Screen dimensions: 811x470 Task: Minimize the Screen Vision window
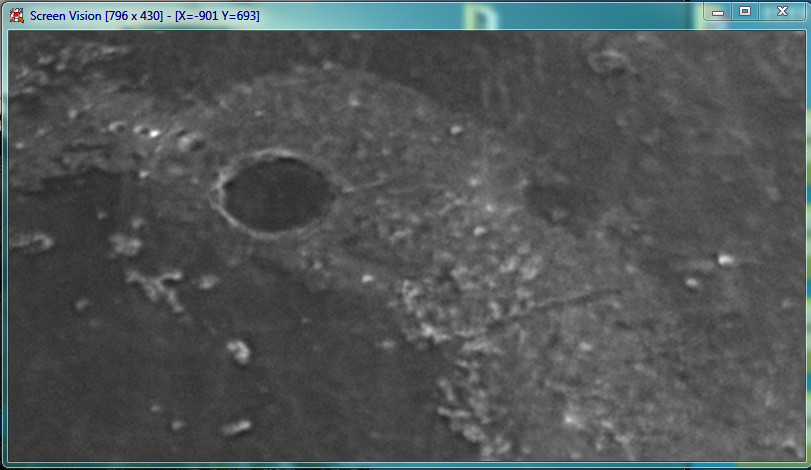coord(718,12)
